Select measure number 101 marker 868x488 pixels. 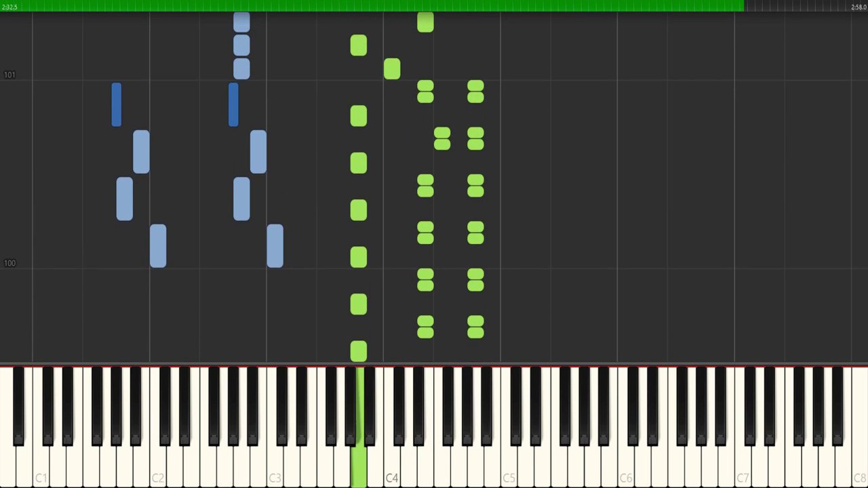pyautogui.click(x=9, y=75)
